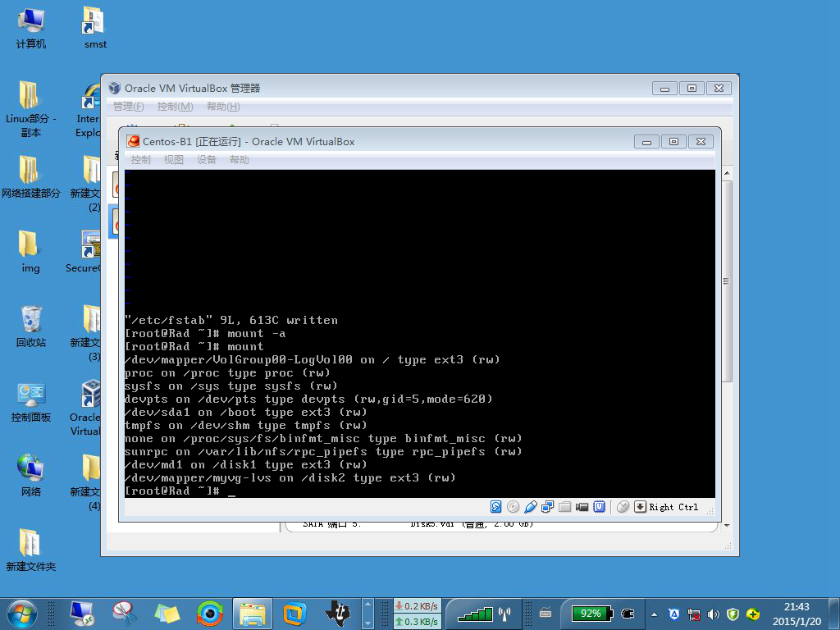The image size is (840, 630).
Task: Click the input method keyboard tray icon
Action: (546, 614)
